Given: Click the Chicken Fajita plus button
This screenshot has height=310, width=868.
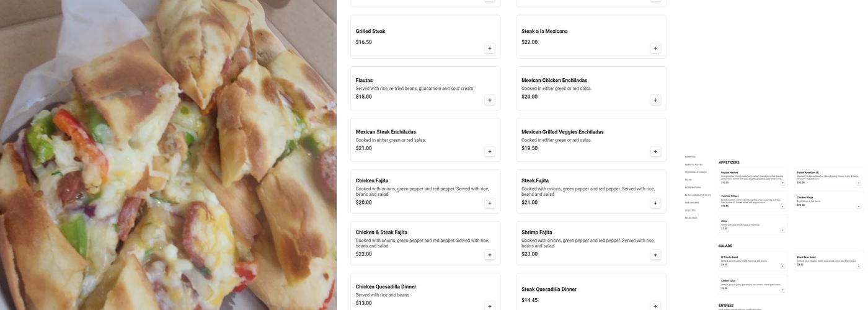Looking at the screenshot, I should [x=489, y=203].
